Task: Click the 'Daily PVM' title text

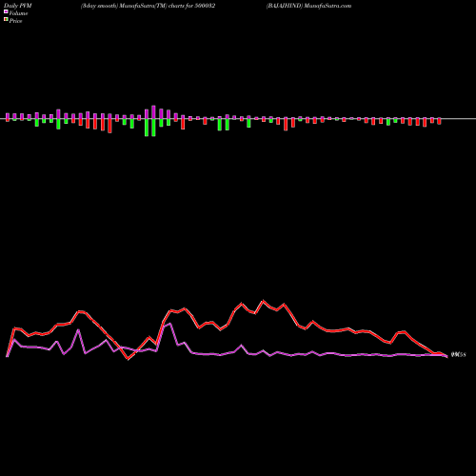Action: 18,6
